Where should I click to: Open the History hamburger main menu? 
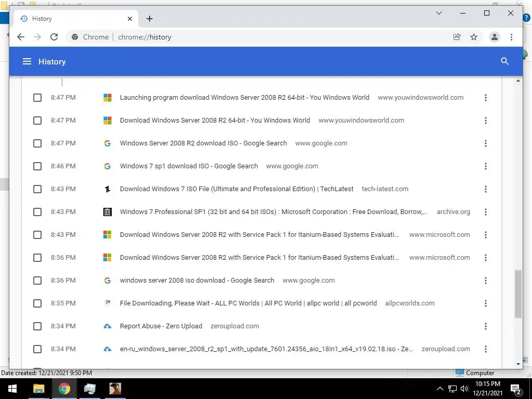coord(27,61)
